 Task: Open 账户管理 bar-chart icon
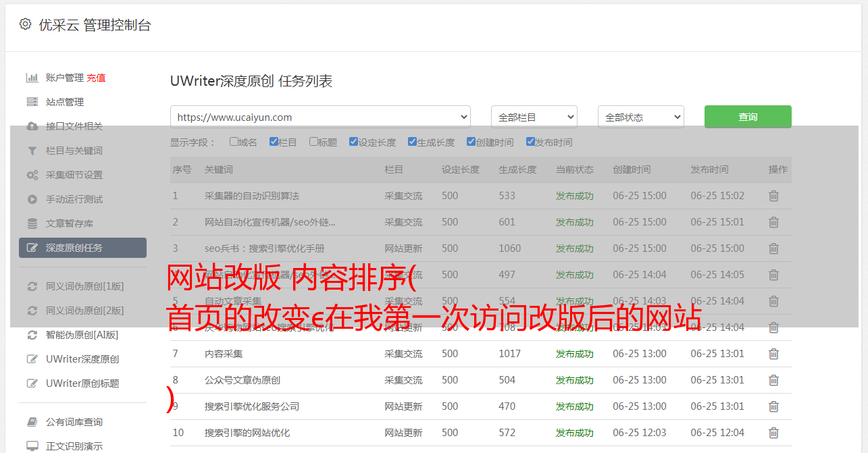(x=32, y=78)
